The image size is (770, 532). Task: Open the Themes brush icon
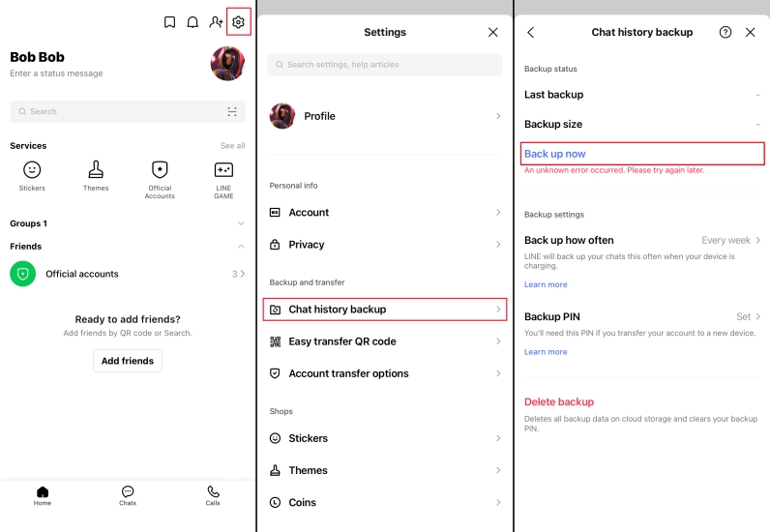pos(96,171)
